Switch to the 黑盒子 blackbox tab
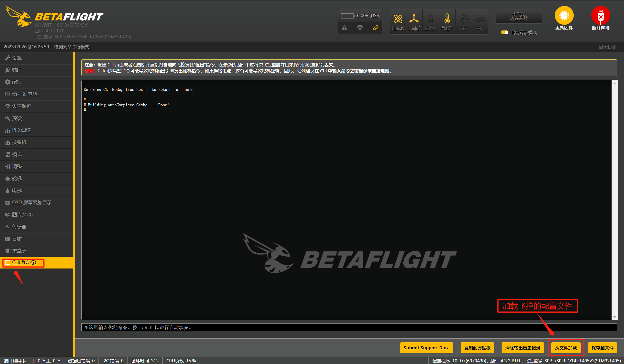The width and height of the screenshot is (624, 364). 19,250
